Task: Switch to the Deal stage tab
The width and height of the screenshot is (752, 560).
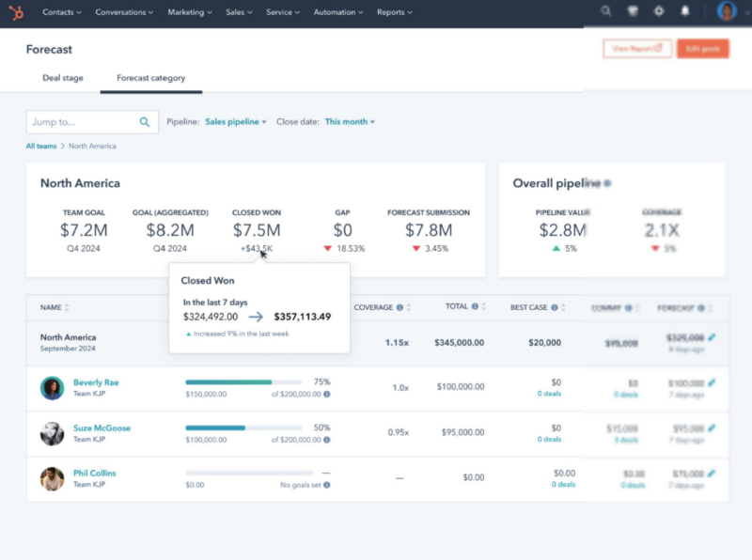Action: point(63,78)
